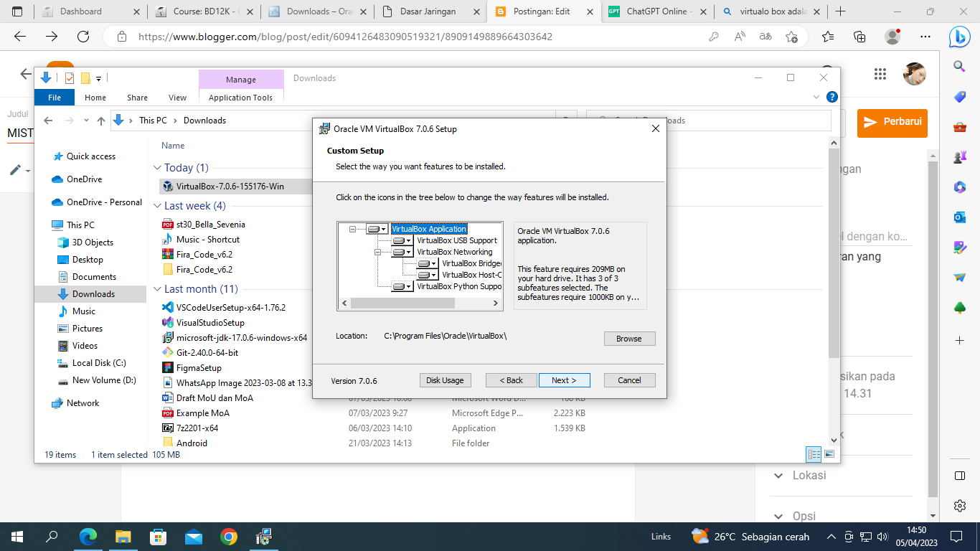Screen dimensions: 980x551
Task: Collapse the Last week (4) file group
Action: click(x=158, y=206)
